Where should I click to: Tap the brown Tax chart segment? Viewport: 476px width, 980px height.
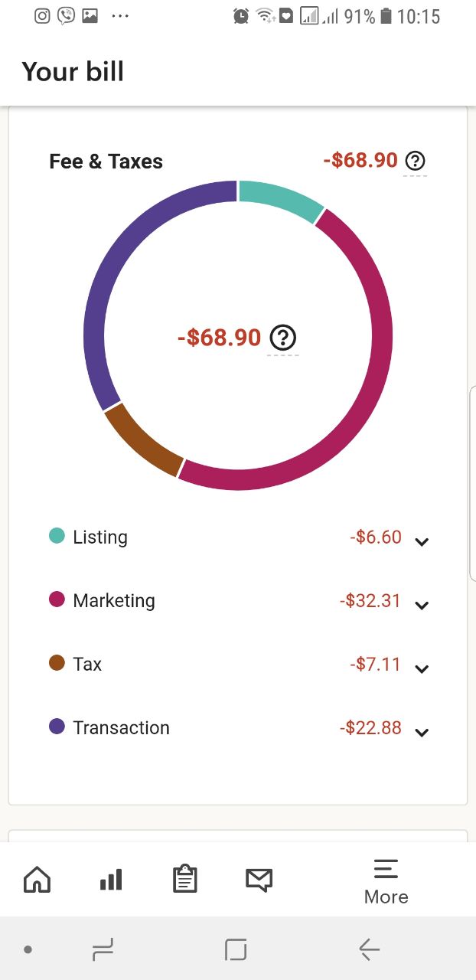coord(142,443)
